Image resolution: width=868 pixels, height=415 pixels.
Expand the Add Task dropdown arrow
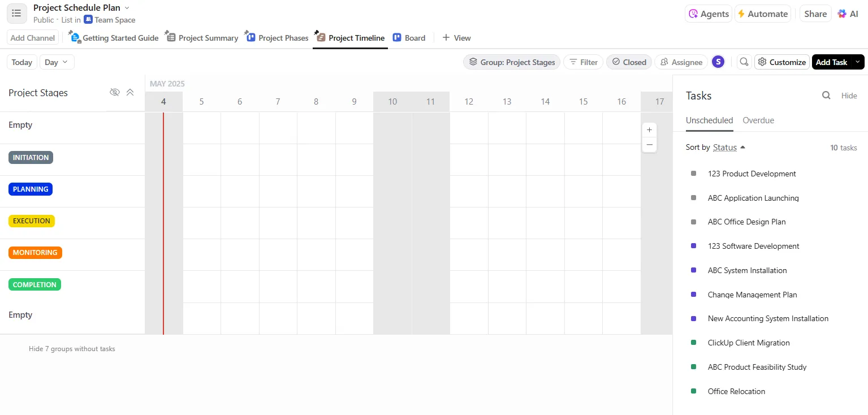point(858,62)
